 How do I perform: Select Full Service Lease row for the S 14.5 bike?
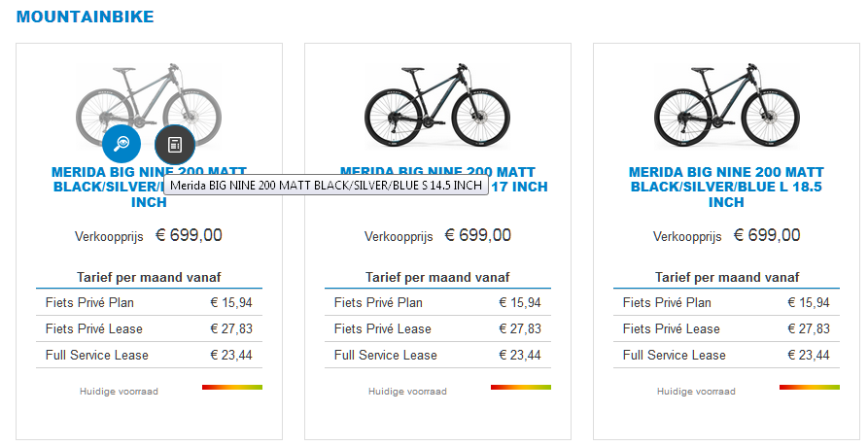coord(149,356)
